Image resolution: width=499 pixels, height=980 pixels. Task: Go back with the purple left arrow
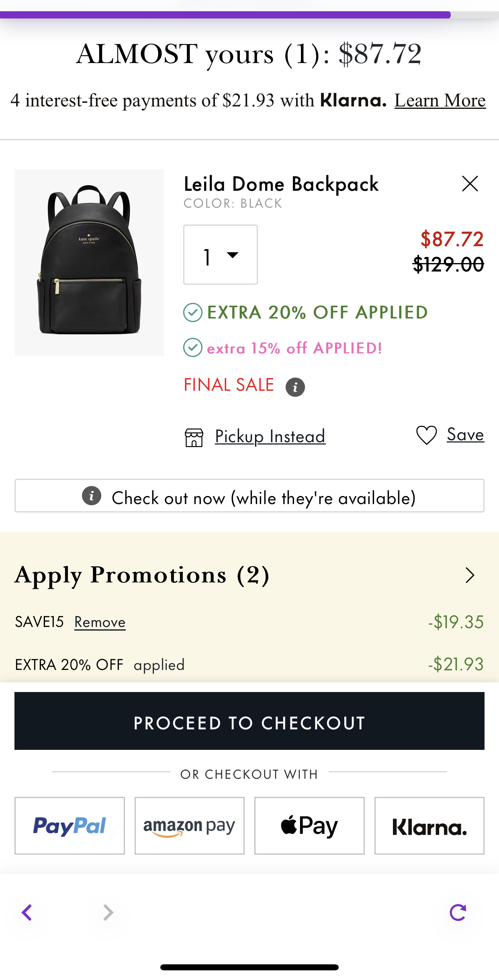pyautogui.click(x=27, y=913)
